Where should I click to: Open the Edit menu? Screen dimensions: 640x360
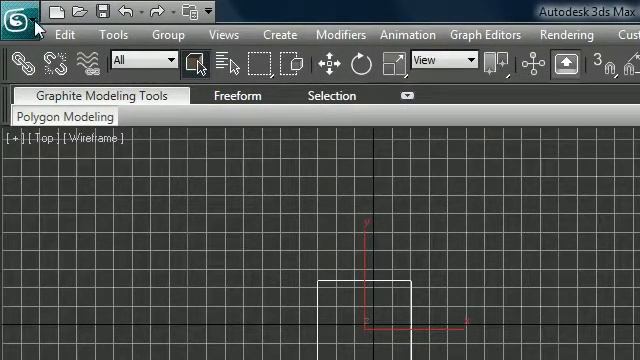pos(65,35)
